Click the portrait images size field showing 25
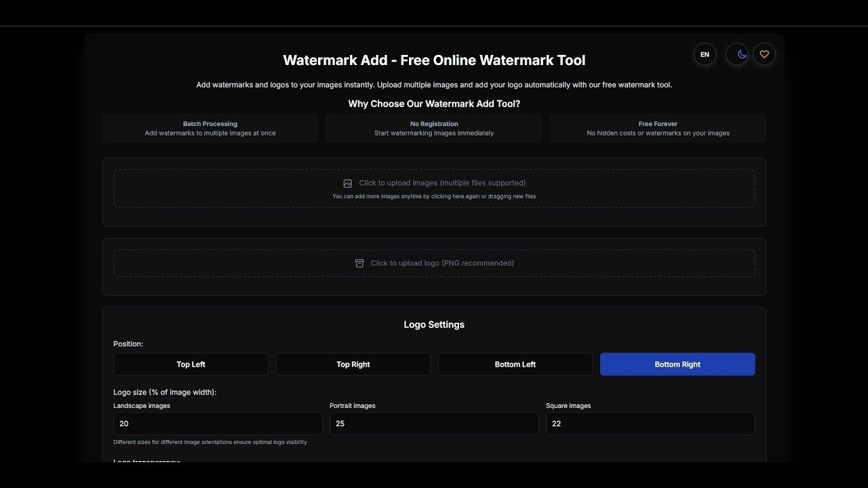Viewport: 868px width, 488px height. 434,424
